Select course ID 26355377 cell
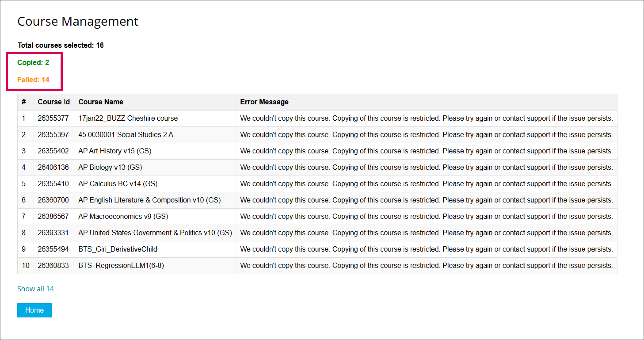 pyautogui.click(x=53, y=118)
